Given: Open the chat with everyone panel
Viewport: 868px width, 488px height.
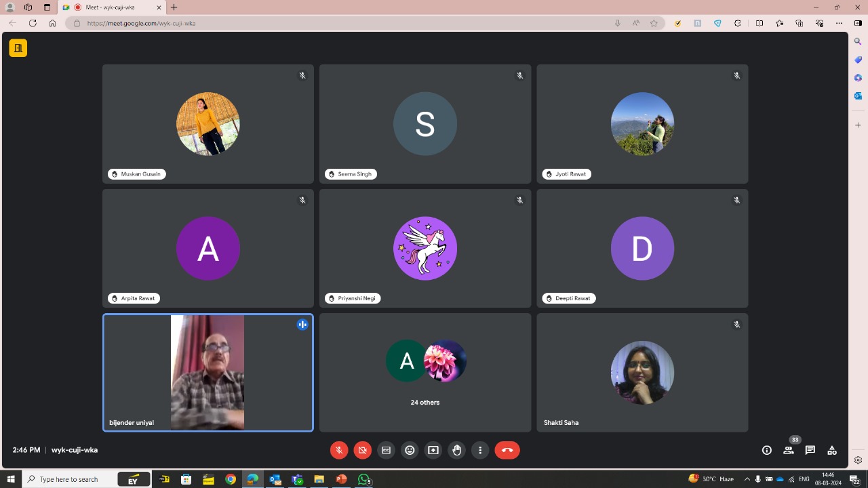Looking at the screenshot, I should click(x=810, y=450).
